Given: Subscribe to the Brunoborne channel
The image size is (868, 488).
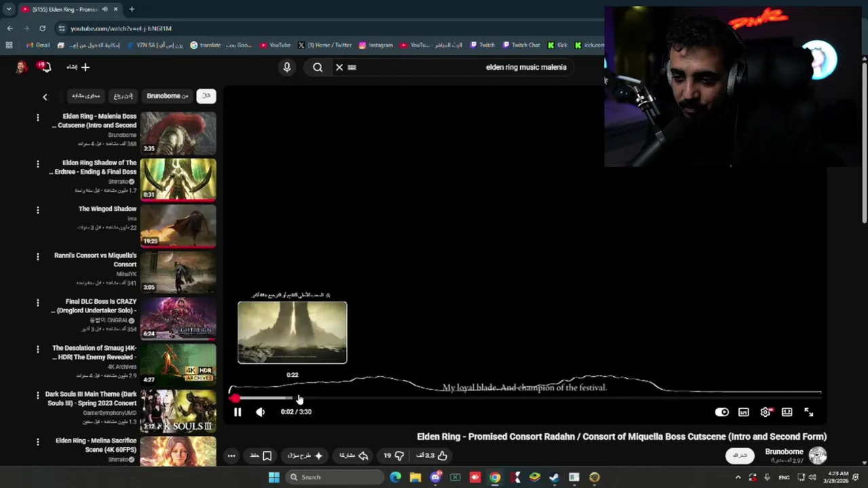Looking at the screenshot, I should [740, 456].
